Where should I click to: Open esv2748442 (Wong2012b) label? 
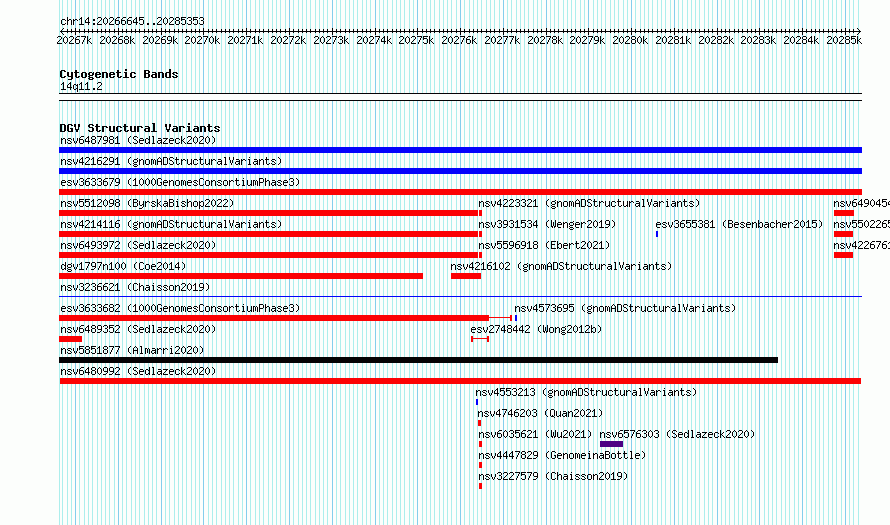[x=536, y=329]
